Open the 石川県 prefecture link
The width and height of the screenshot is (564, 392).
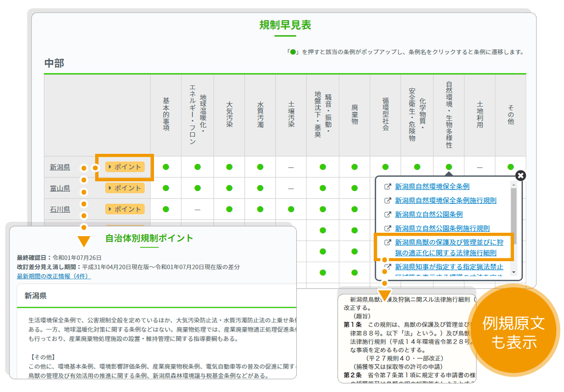[60, 209]
